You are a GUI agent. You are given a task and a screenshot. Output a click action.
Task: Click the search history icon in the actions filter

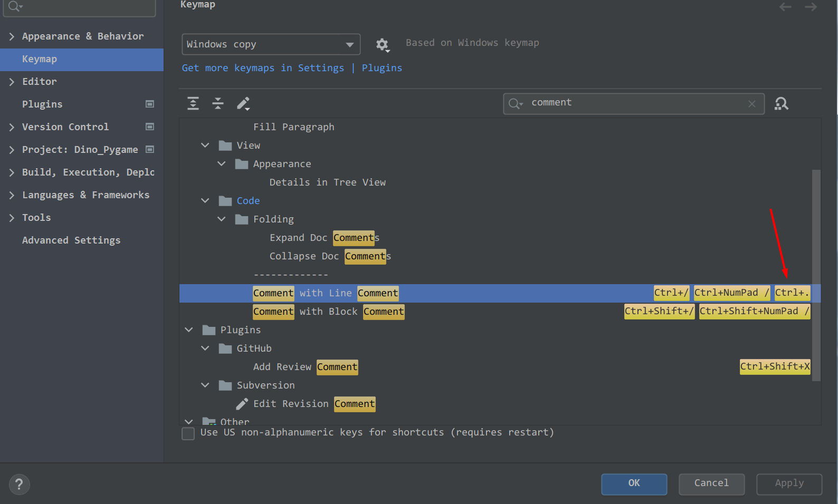pyautogui.click(x=516, y=104)
